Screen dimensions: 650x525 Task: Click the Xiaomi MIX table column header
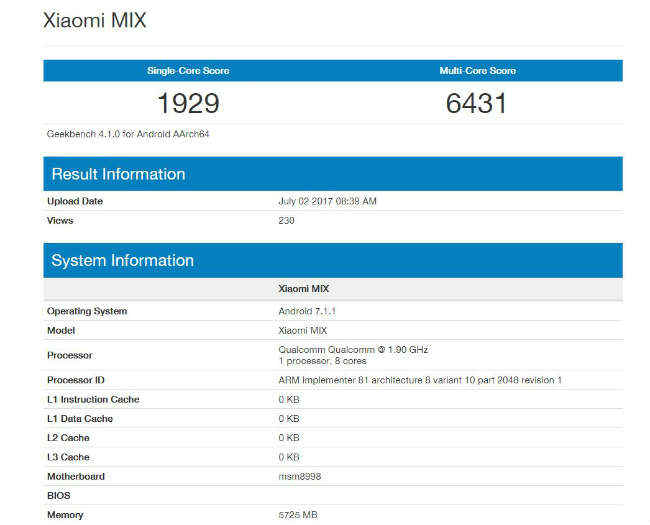pos(304,289)
